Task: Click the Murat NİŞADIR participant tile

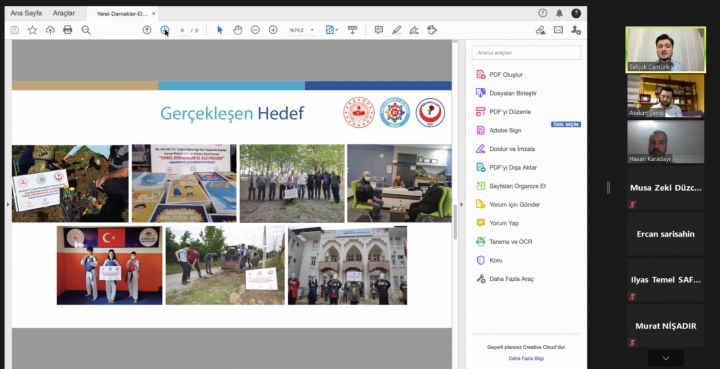Action: [x=665, y=325]
